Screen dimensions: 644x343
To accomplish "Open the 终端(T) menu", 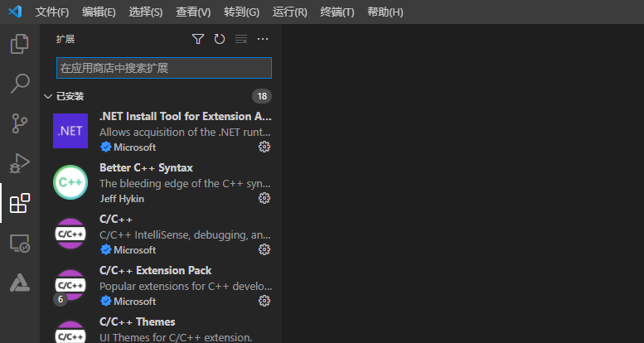I will [337, 12].
